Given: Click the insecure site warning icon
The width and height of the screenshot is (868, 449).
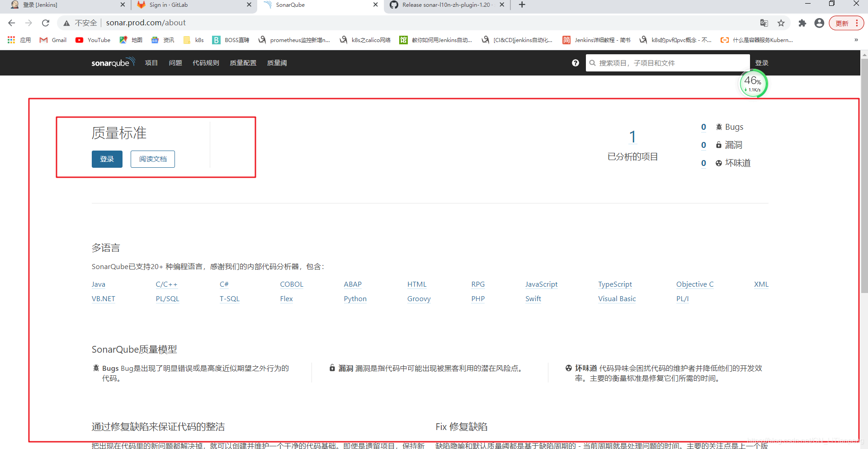Looking at the screenshot, I should point(66,23).
